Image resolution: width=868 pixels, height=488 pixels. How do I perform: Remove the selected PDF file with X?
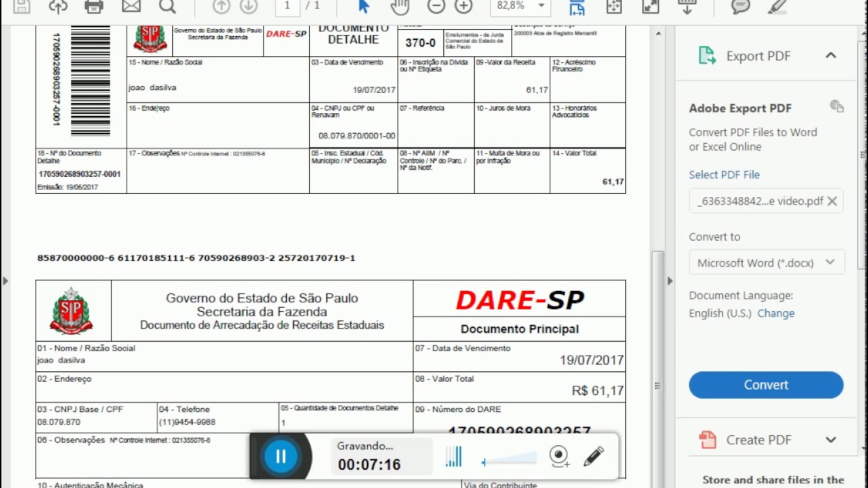click(x=832, y=201)
